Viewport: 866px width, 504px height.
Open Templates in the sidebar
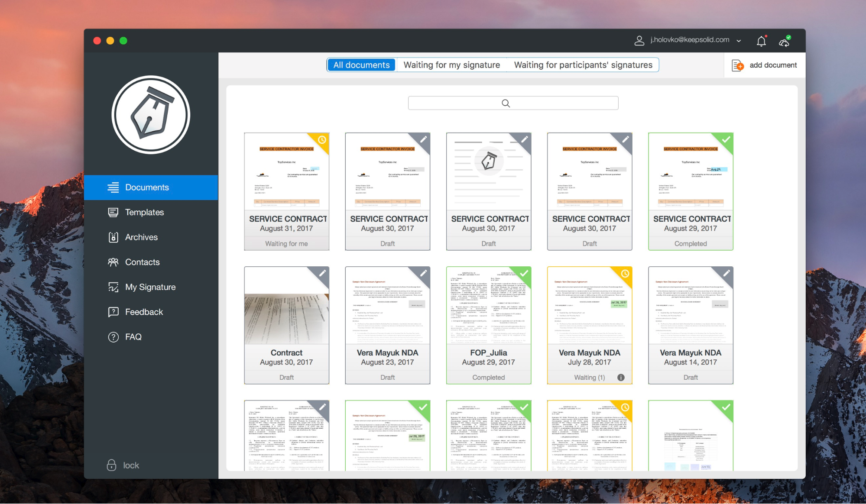point(144,213)
